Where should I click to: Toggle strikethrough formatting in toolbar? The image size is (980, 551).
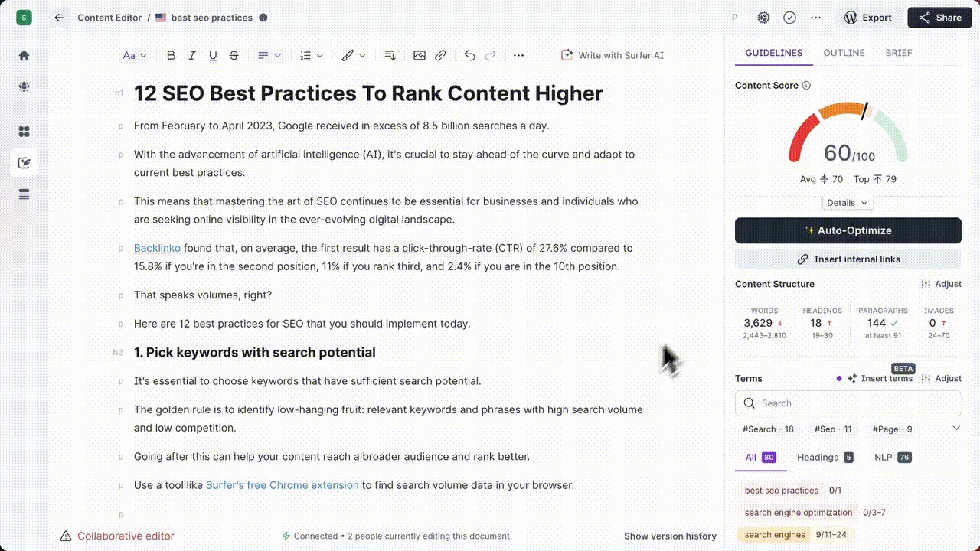pyautogui.click(x=234, y=55)
